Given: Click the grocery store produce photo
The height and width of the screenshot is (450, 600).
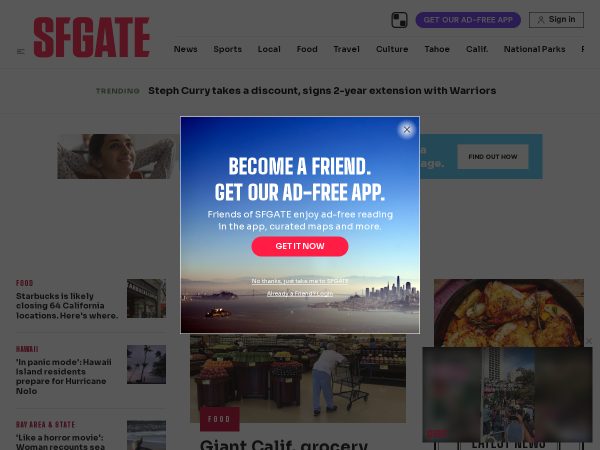Looking at the screenshot, I should click(298, 378).
